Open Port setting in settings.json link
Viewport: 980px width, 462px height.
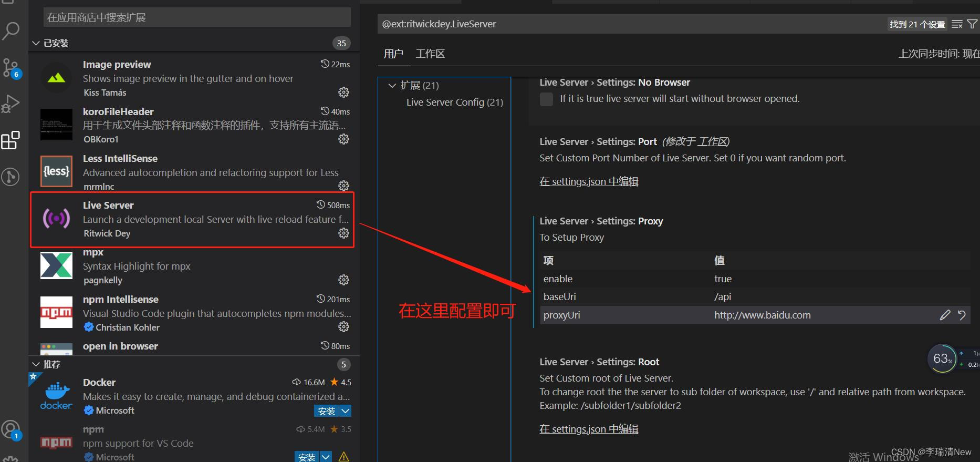click(589, 182)
